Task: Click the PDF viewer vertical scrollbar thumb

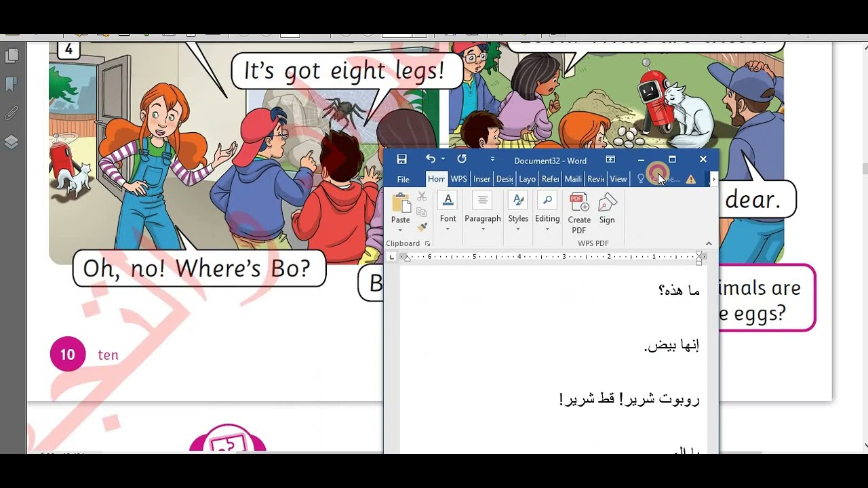Action: pyautogui.click(x=864, y=168)
